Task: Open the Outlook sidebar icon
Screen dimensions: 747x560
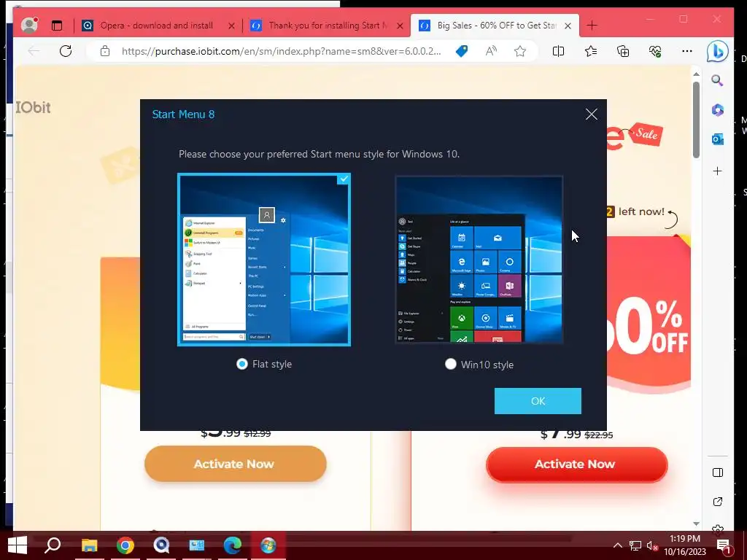Action: [x=718, y=139]
